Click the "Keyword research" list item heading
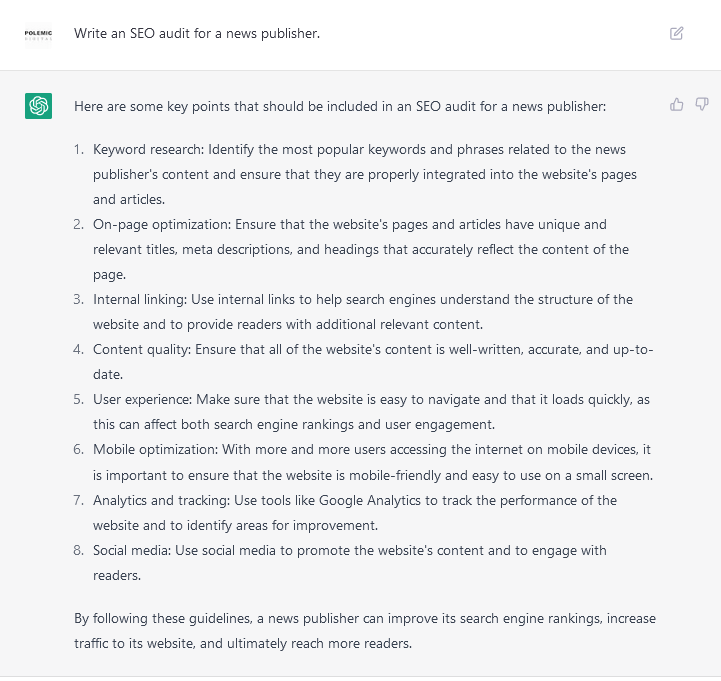Screen dimensions: 721x681 click(142, 150)
